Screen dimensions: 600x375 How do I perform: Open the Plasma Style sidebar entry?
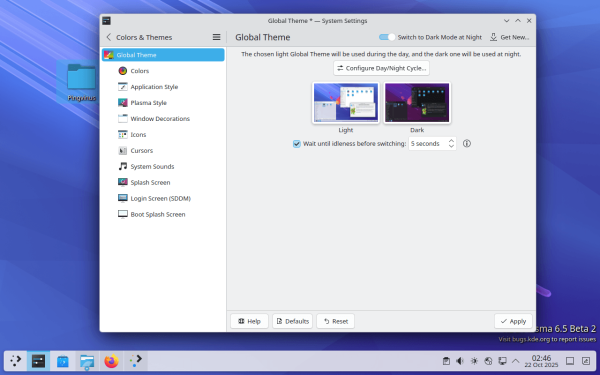click(x=163, y=103)
